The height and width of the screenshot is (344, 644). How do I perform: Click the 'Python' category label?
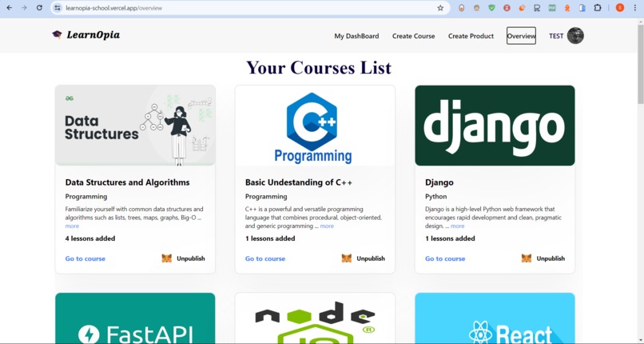pyautogui.click(x=435, y=197)
